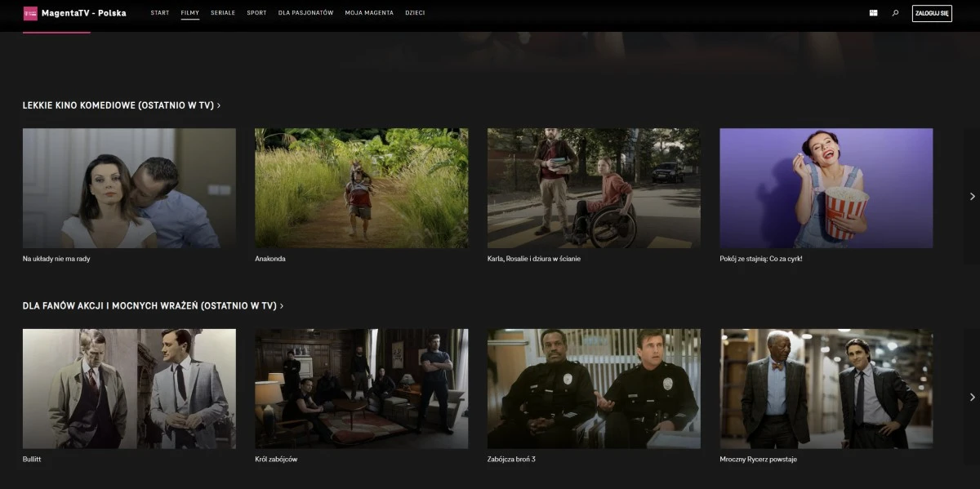Click the Król zabójców title text
The width and height of the screenshot is (980, 489).
tap(276, 460)
